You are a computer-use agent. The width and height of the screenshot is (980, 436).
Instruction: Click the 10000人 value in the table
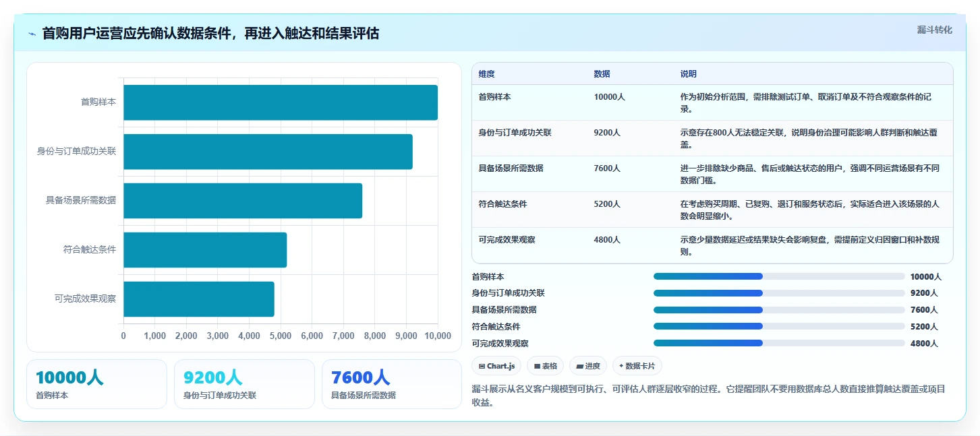tap(609, 97)
